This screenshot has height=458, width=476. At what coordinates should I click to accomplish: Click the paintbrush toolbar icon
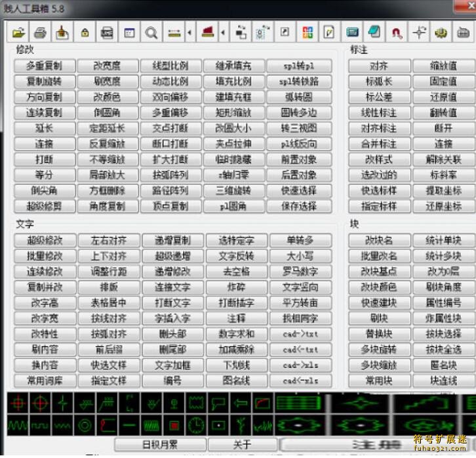pyautogui.click(x=62, y=32)
